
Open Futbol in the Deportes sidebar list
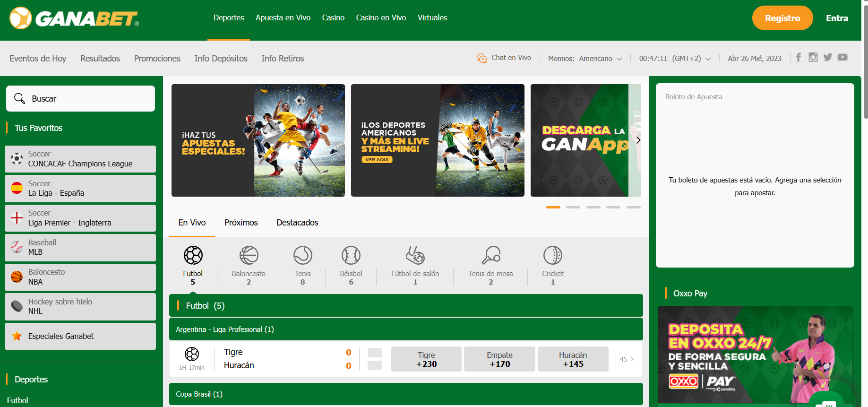[x=17, y=400]
